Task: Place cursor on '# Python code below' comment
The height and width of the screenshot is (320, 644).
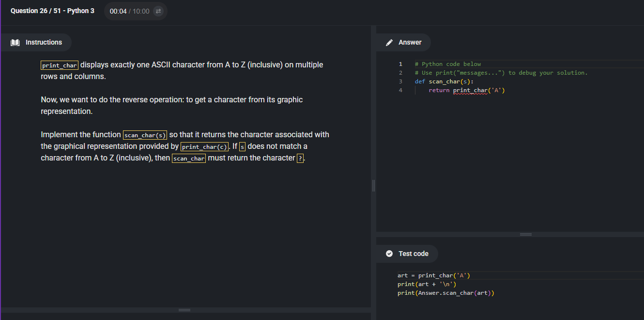Action: tap(448, 64)
